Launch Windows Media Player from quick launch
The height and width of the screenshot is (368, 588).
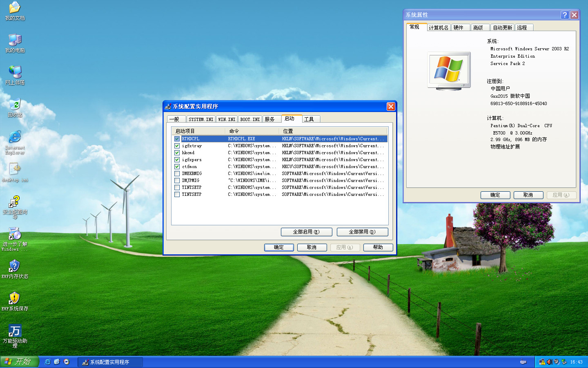(x=67, y=362)
